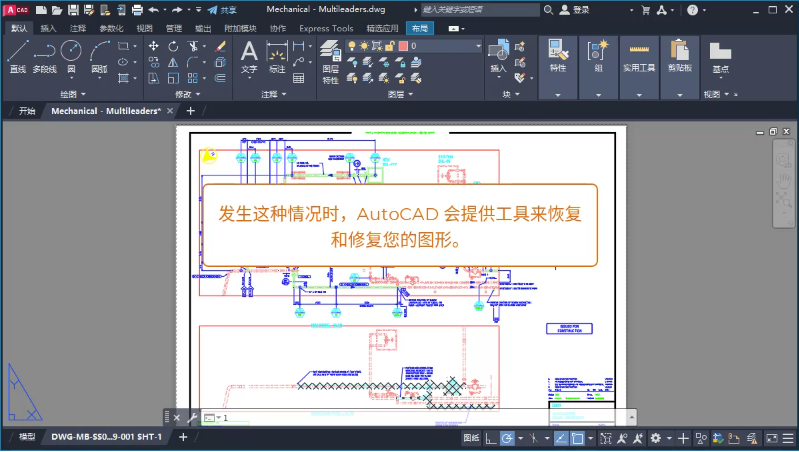Click the Undo arrow
799x452 pixels.
point(153,10)
